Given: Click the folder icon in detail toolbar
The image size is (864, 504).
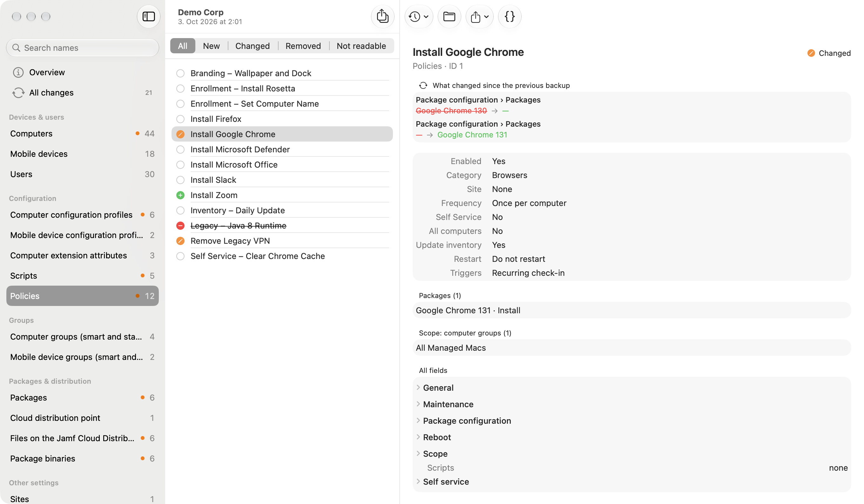Looking at the screenshot, I should pyautogui.click(x=449, y=17).
